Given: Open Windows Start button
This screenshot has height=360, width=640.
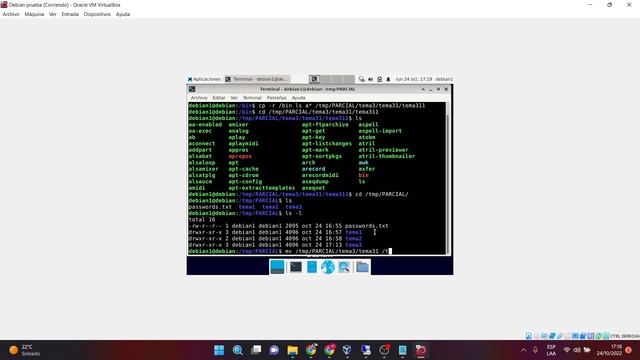Looking at the screenshot, I should (x=219, y=350).
